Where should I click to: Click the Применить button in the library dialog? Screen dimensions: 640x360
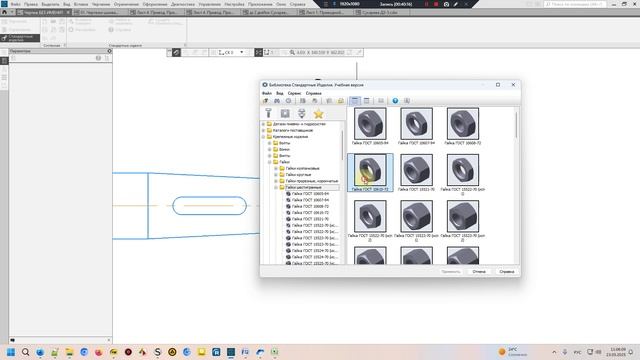(x=451, y=271)
